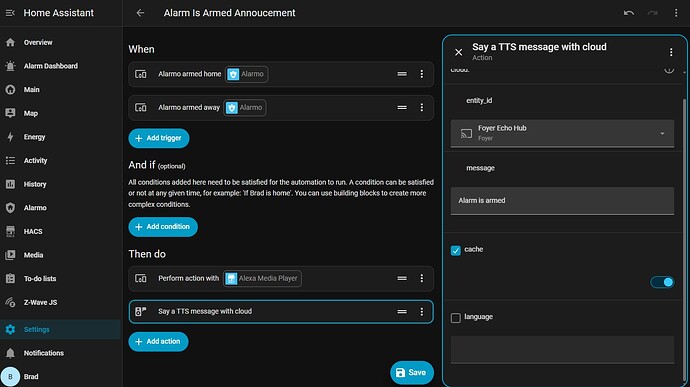The width and height of the screenshot is (690, 387).
Task: Open the Alarmo panel
Action: click(60, 208)
